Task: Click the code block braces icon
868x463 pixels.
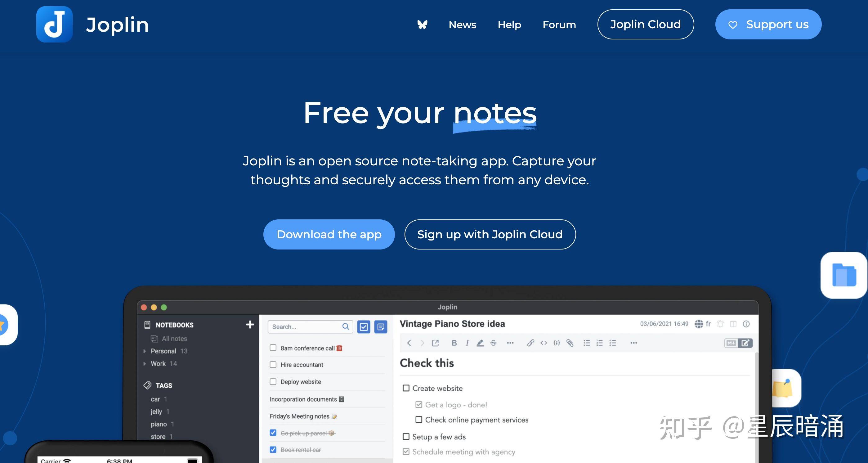Action: pos(557,343)
